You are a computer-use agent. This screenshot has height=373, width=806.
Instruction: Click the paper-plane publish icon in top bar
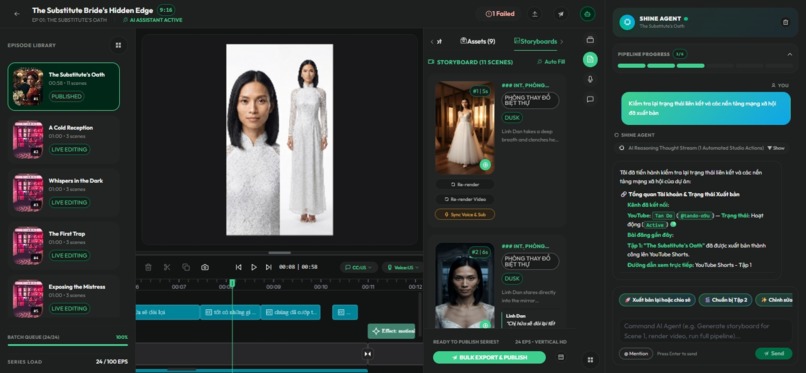pos(561,14)
